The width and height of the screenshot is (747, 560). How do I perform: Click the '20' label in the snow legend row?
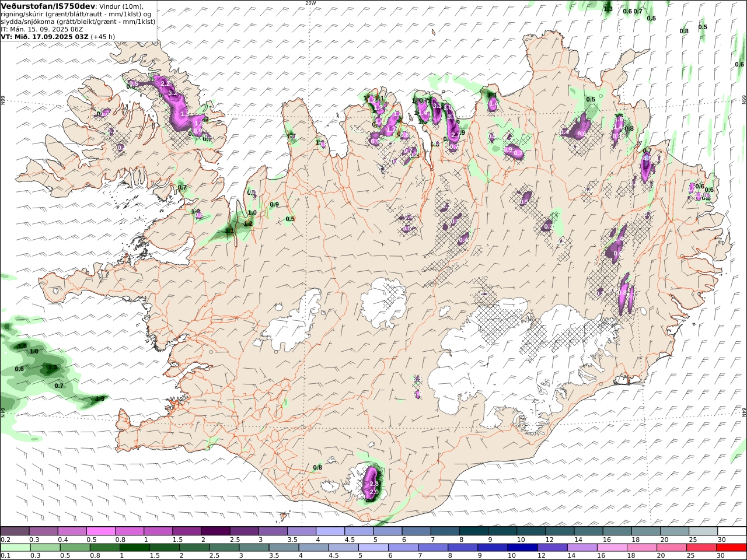pos(664,540)
